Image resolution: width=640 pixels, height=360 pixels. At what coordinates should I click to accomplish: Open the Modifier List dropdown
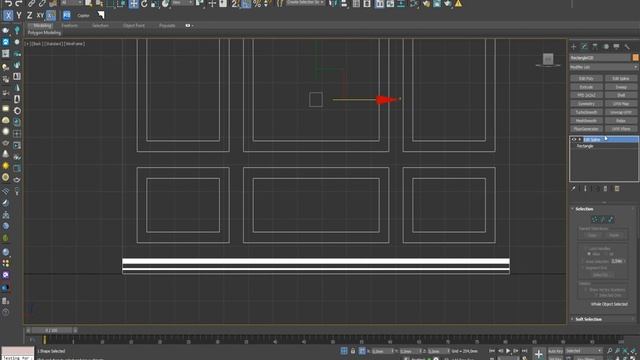[x=604, y=67]
